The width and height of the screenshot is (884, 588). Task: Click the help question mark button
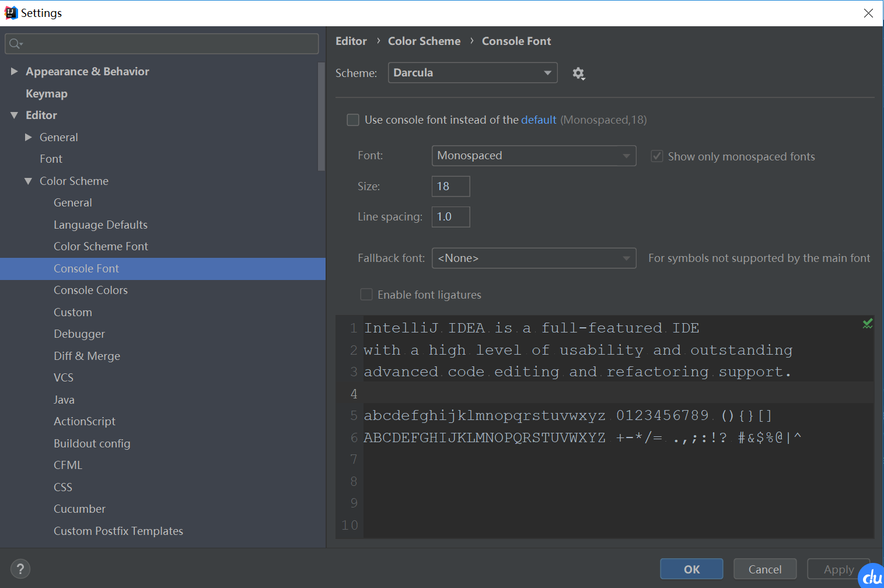(x=20, y=569)
